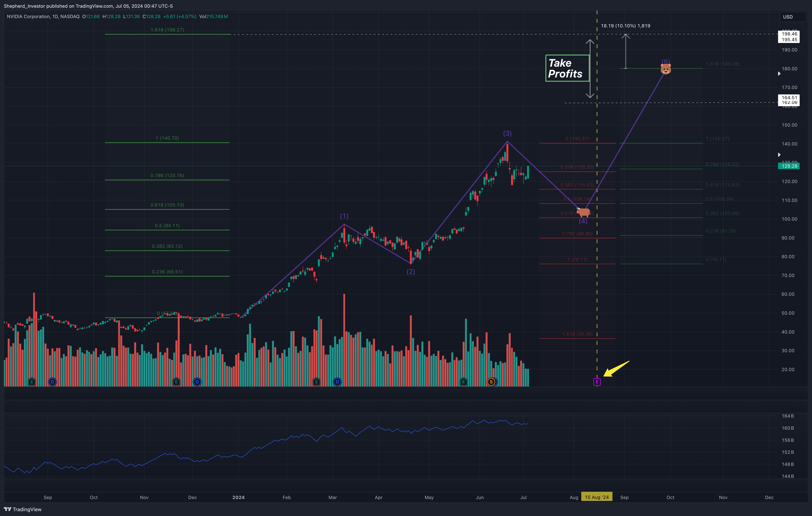Viewport: 812px width, 516px height.
Task: Click the orange S split marker in June
Action: tap(491, 382)
